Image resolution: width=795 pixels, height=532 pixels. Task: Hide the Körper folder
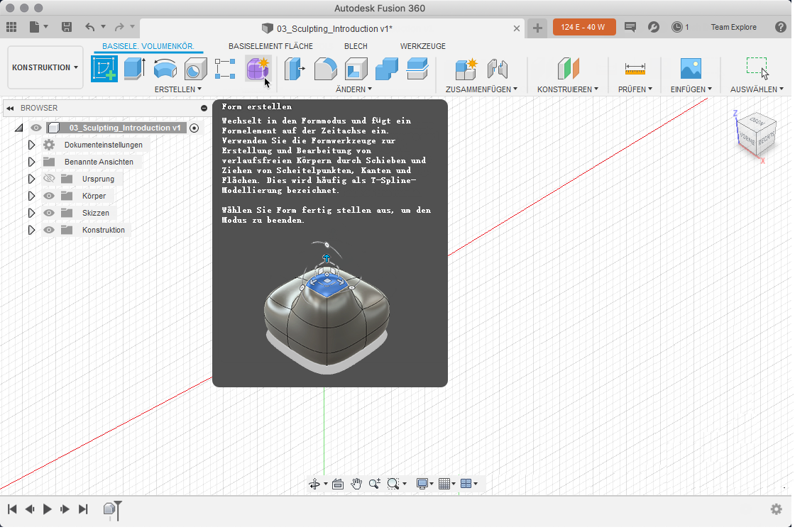click(x=49, y=196)
